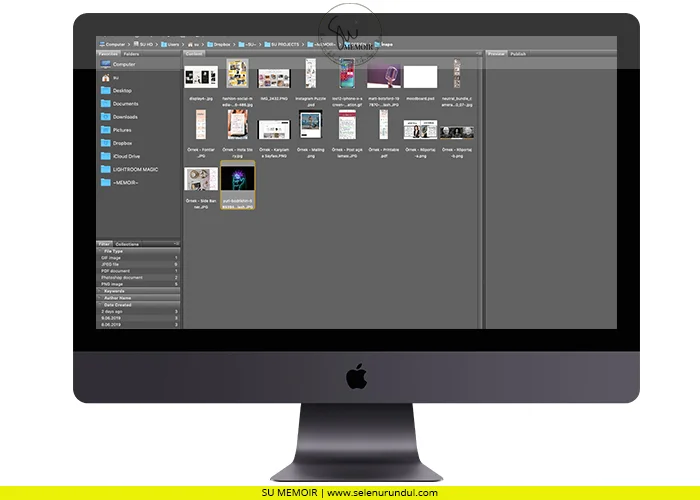Filter by JPEG file type
Viewport: 700px width, 500px height.
coord(138,264)
